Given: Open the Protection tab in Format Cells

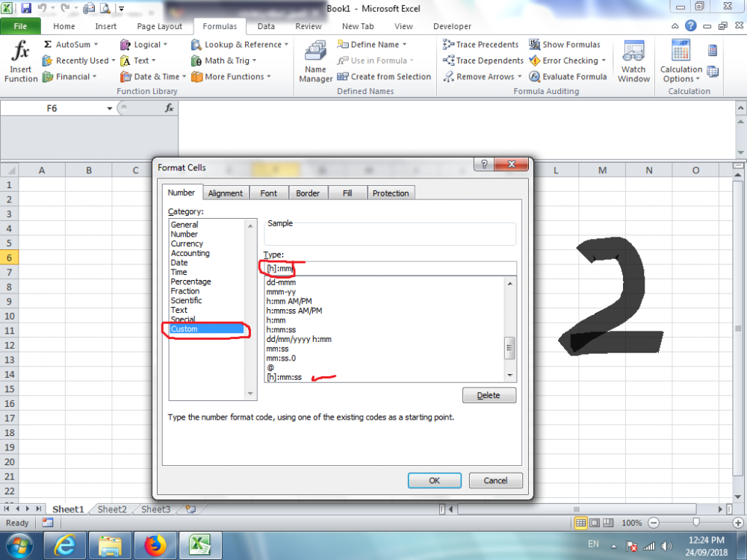Looking at the screenshot, I should coord(391,193).
